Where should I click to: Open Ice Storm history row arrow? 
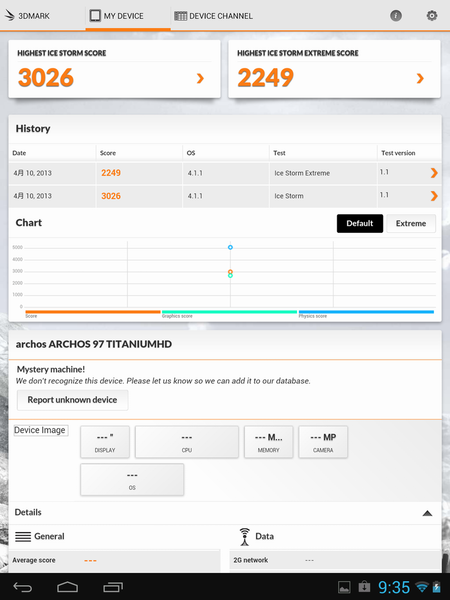[434, 196]
